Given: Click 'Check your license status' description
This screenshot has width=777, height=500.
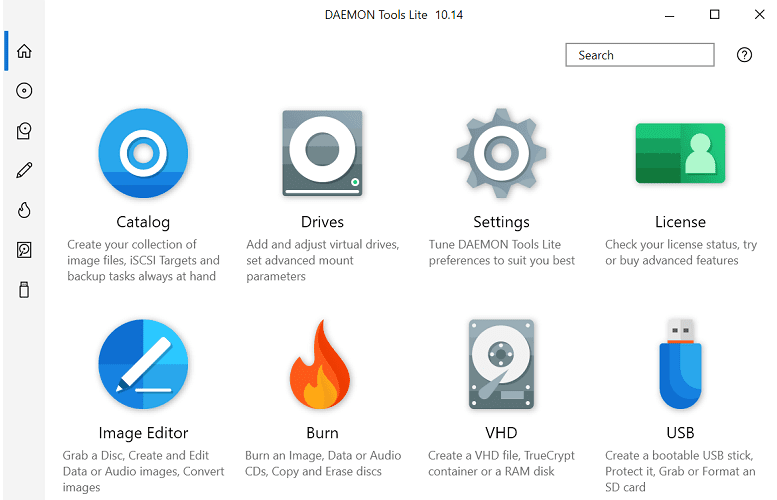Looking at the screenshot, I should 681,252.
